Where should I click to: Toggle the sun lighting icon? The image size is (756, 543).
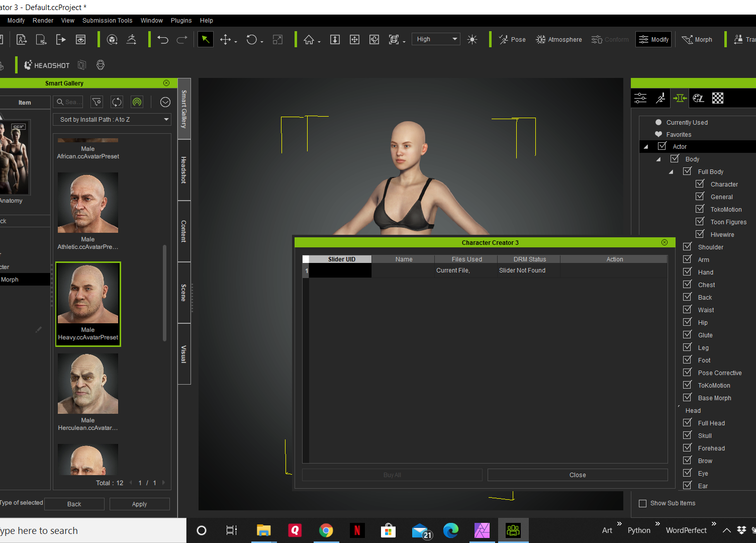tap(472, 39)
